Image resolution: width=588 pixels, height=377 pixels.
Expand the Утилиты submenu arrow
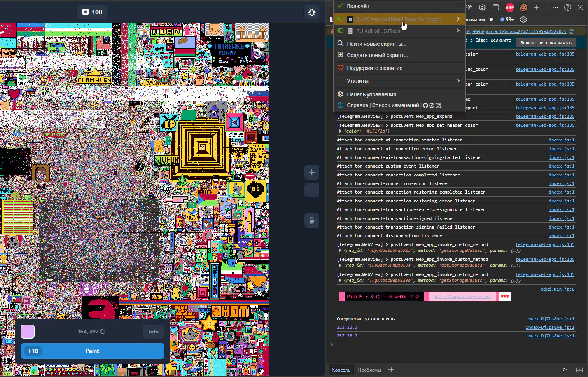pos(458,81)
